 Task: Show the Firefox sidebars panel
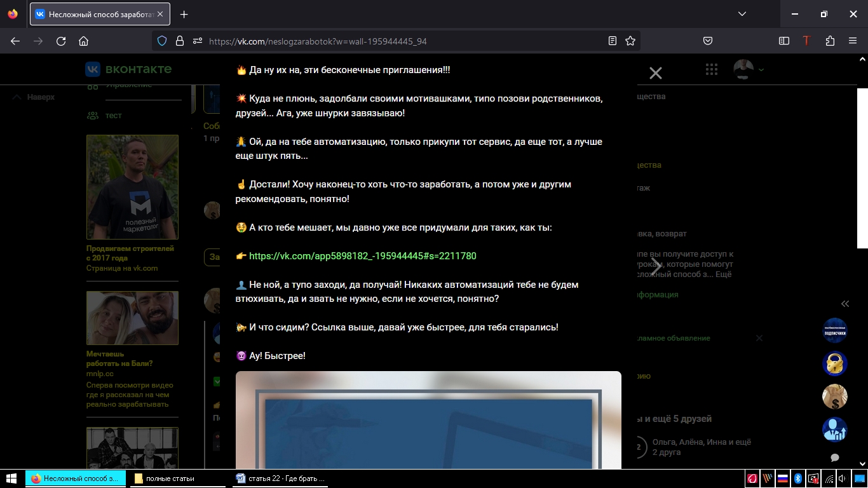784,41
